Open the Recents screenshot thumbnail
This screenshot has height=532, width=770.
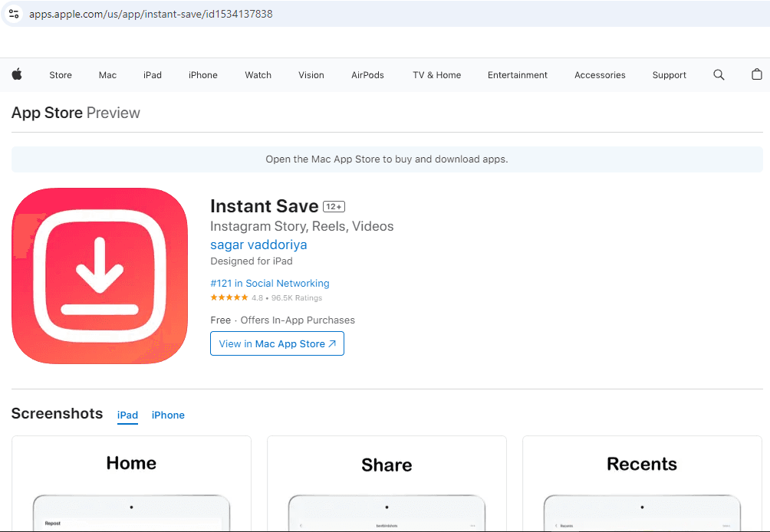click(x=643, y=484)
